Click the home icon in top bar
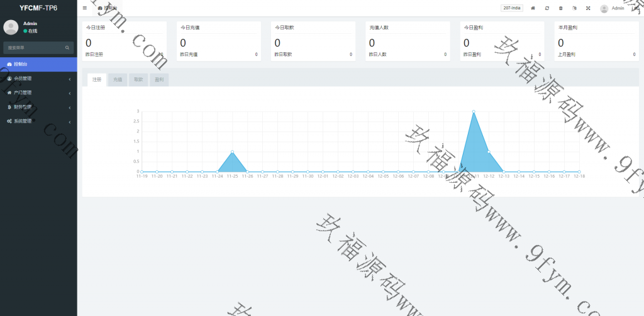Image resolution: width=644 pixels, height=316 pixels. 533,8
